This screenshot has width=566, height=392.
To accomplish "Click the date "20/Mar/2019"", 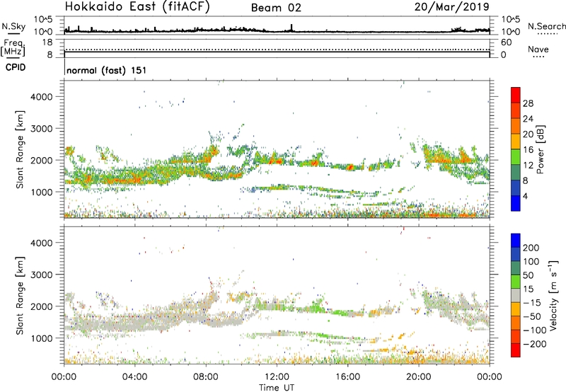I will [452, 6].
